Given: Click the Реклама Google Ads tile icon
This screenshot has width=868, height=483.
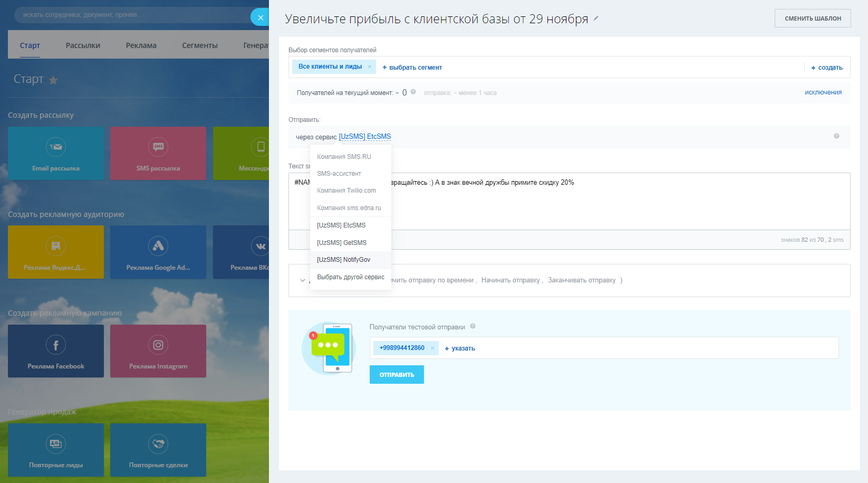Looking at the screenshot, I should click(158, 245).
